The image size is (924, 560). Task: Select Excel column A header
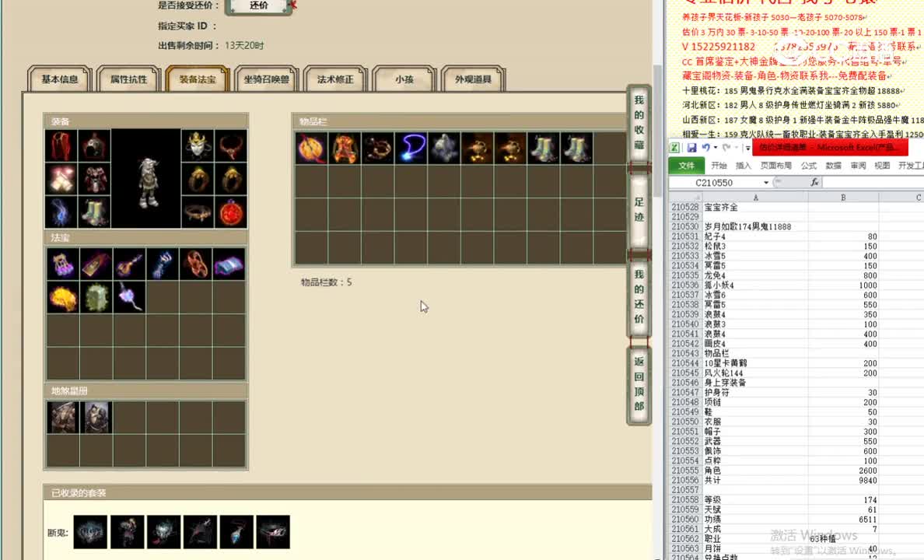click(755, 198)
